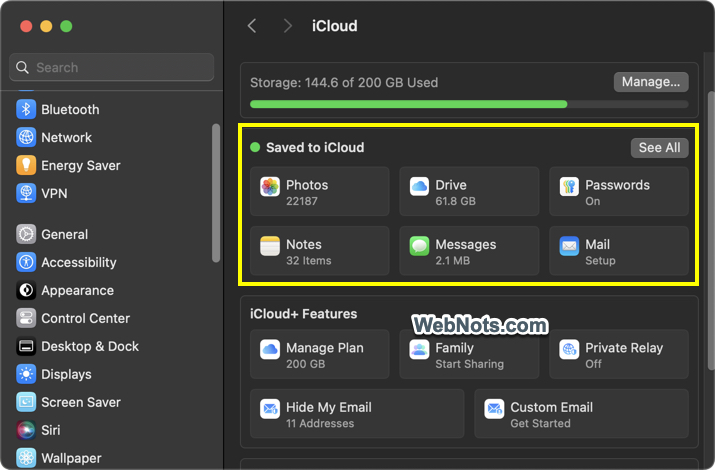Click the Screen Saver icon
Viewport: 715px width, 470px height.
[x=26, y=402]
